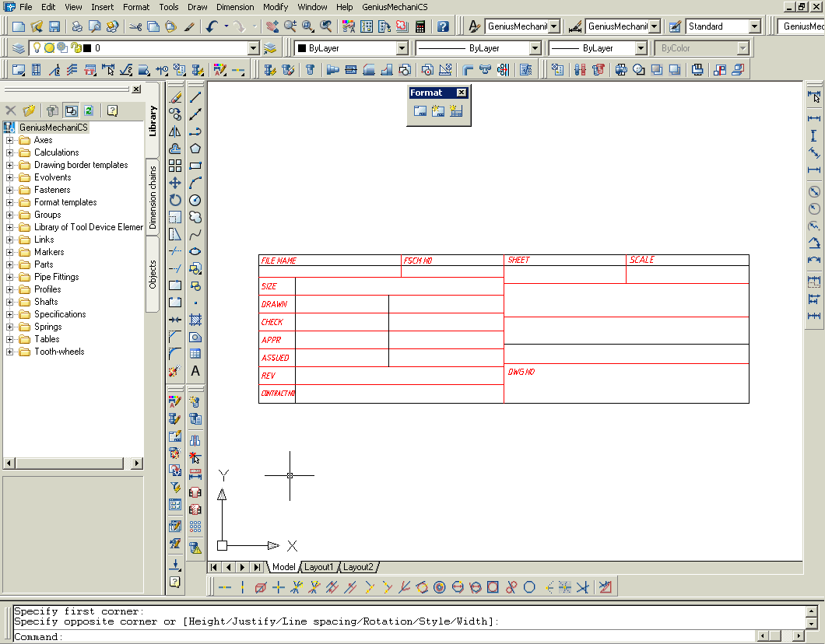Open the Dimension menu
The width and height of the screenshot is (825, 644).
click(x=235, y=7)
